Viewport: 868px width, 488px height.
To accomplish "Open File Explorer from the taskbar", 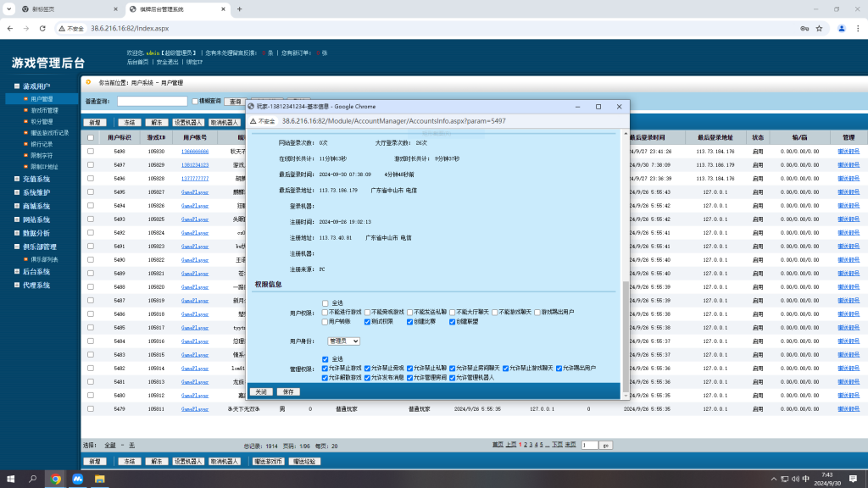I will click(x=99, y=479).
